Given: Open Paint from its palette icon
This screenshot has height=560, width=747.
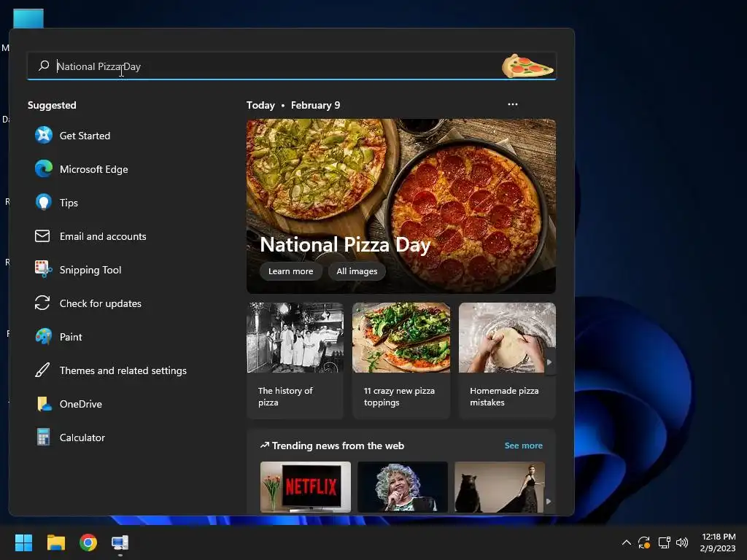Looking at the screenshot, I should [x=43, y=336].
